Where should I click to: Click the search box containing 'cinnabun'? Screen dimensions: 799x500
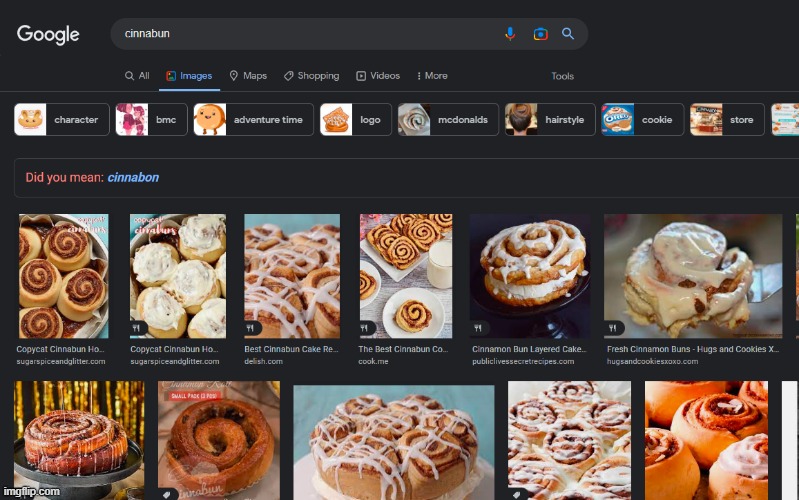pos(300,34)
